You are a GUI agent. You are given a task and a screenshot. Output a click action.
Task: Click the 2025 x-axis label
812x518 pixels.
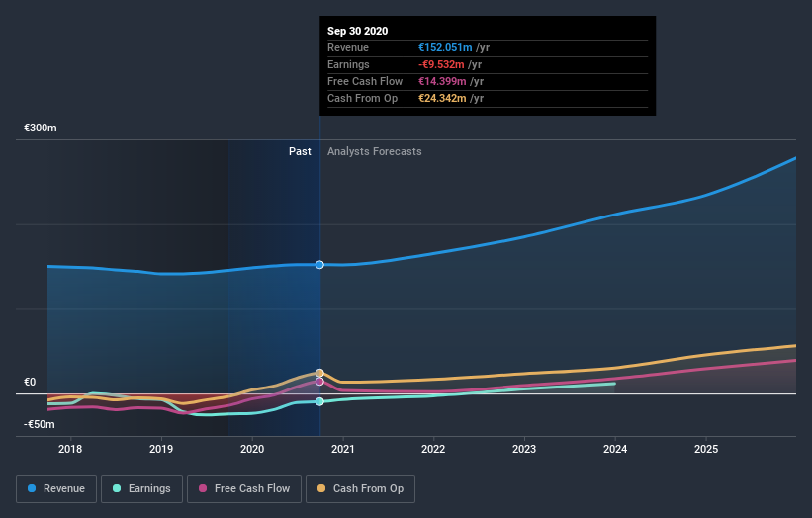point(706,449)
